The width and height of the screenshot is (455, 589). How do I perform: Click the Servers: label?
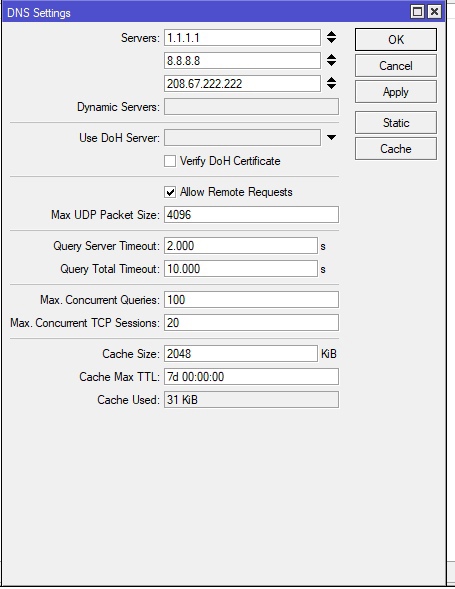[140, 38]
